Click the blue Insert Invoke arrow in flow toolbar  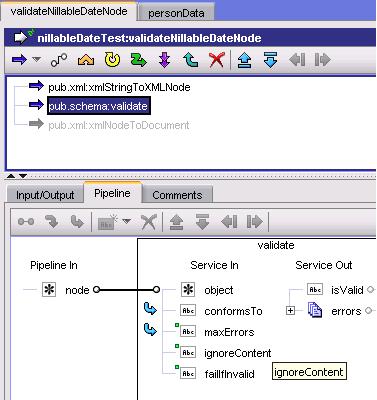point(19,60)
